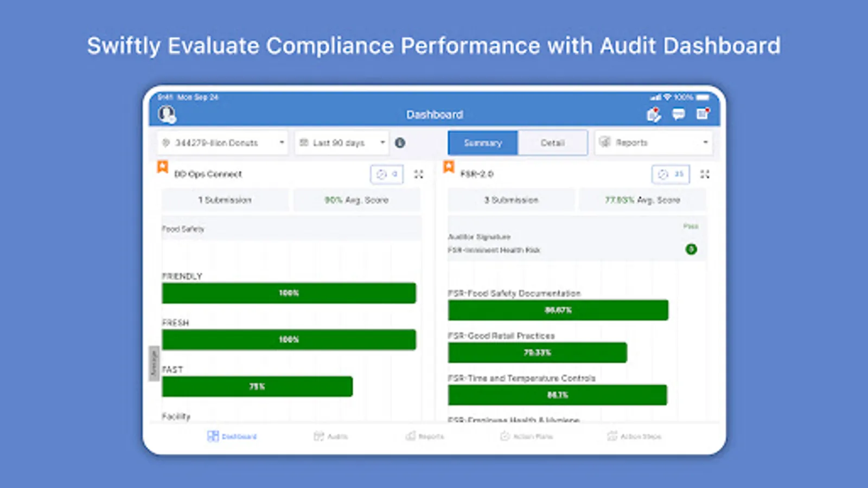Open the clipboard tasks icon in header

coord(654,114)
